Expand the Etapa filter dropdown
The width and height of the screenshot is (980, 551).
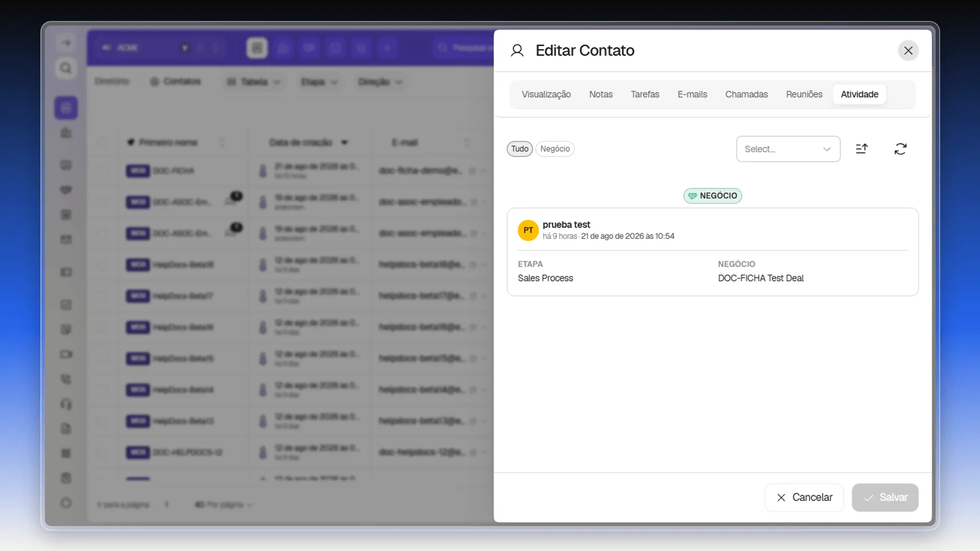point(319,82)
